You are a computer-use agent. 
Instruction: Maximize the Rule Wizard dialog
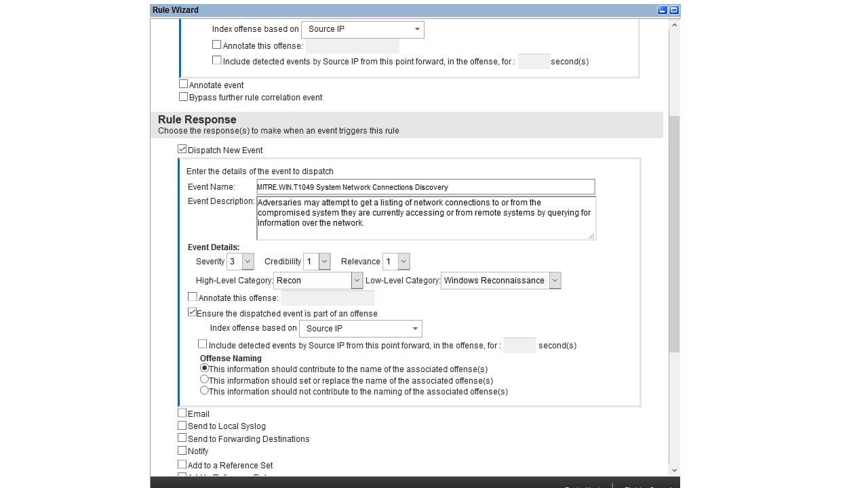tap(673, 9)
